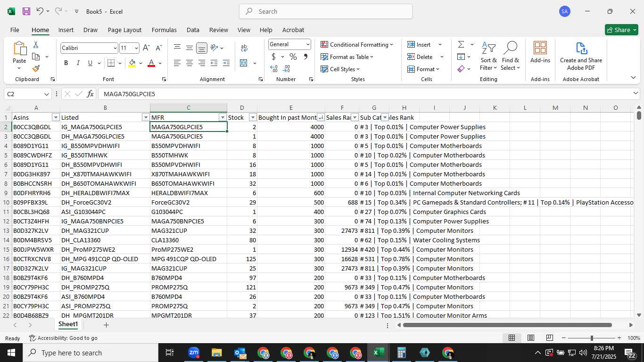Image resolution: width=644 pixels, height=362 pixels.
Task: Click the Copy icon in Clipboard group
Action: [36, 57]
